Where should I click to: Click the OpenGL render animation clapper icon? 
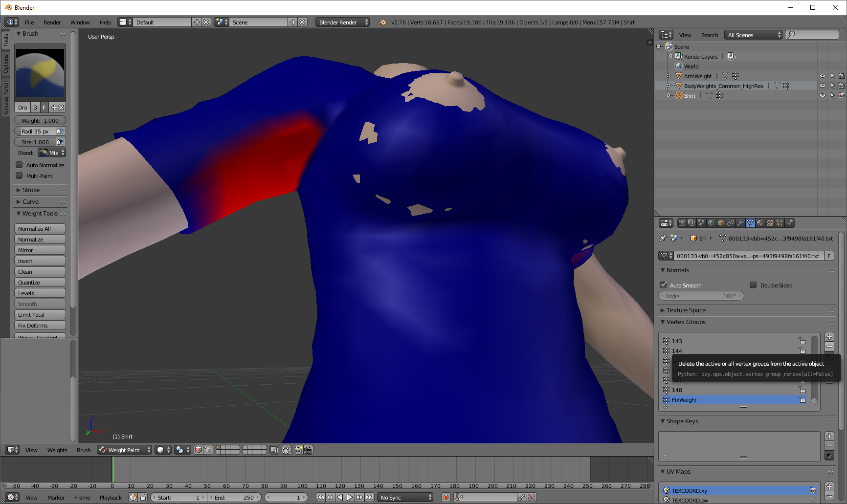coord(308,450)
